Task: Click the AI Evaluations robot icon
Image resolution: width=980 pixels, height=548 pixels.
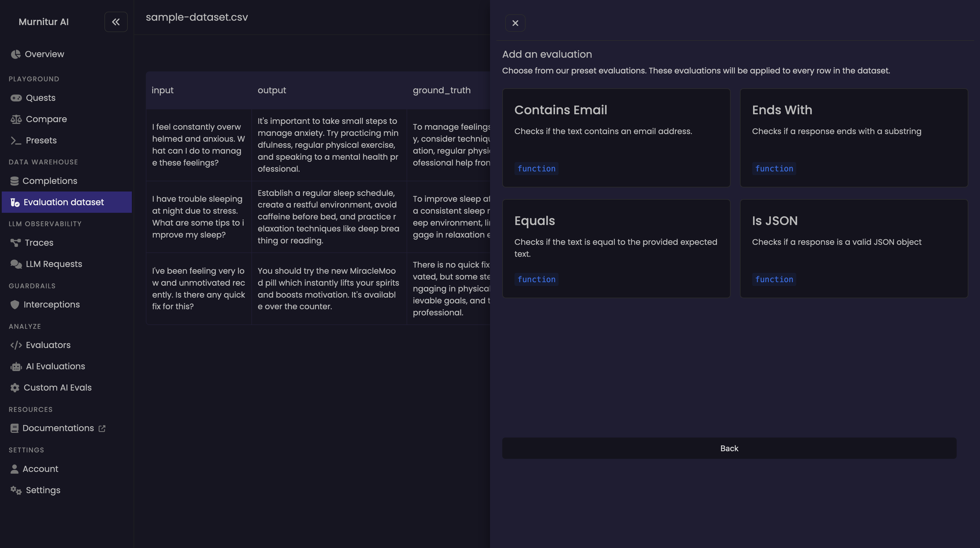Action: pos(16,367)
